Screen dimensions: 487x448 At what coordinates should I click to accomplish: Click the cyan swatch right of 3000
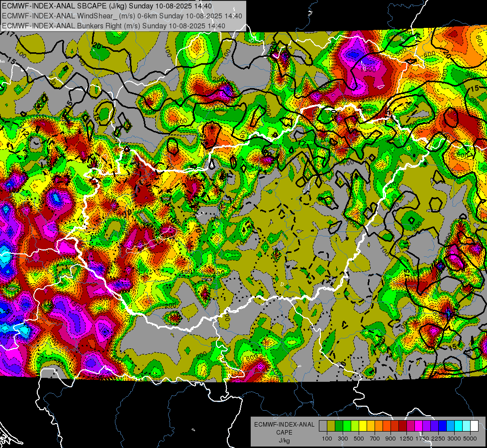click(x=459, y=426)
